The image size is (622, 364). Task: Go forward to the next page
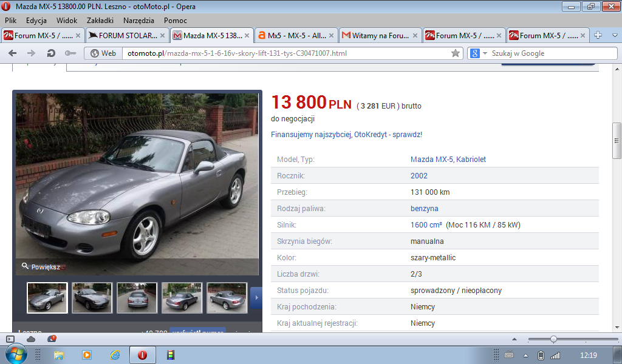[x=32, y=53]
